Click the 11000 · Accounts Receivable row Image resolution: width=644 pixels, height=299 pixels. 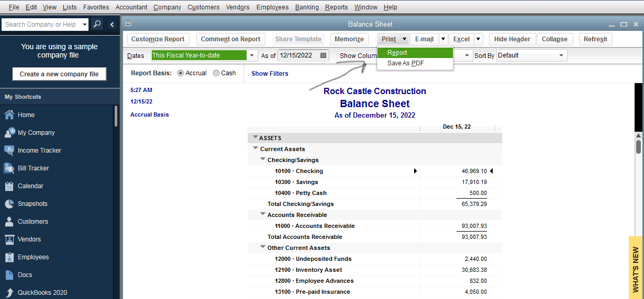374,226
